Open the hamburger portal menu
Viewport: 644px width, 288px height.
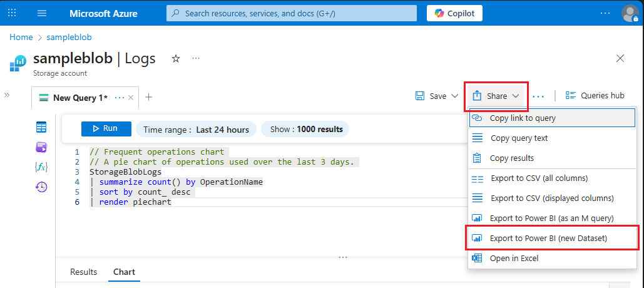pos(42,13)
